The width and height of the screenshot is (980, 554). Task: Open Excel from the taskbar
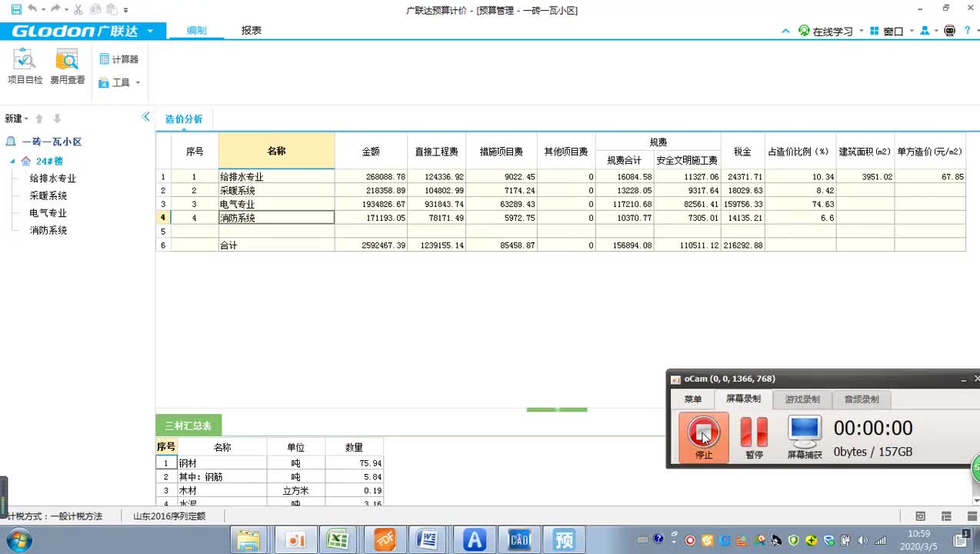tap(338, 540)
